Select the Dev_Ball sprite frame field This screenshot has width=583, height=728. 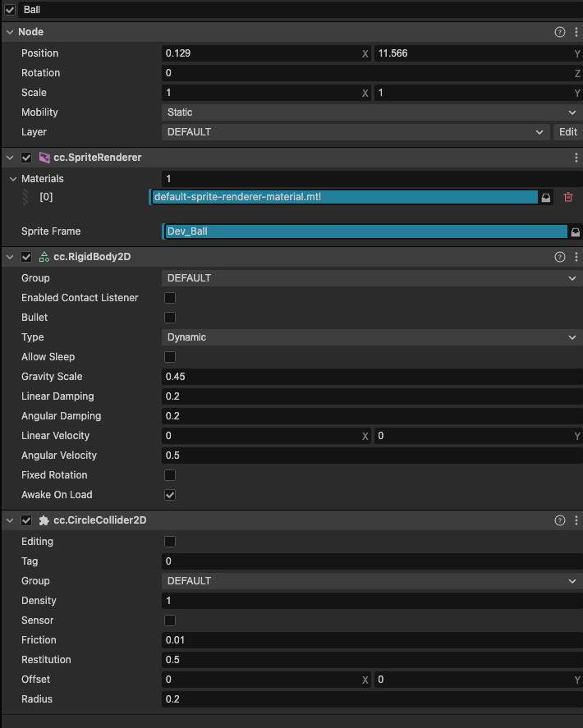pyautogui.click(x=365, y=231)
